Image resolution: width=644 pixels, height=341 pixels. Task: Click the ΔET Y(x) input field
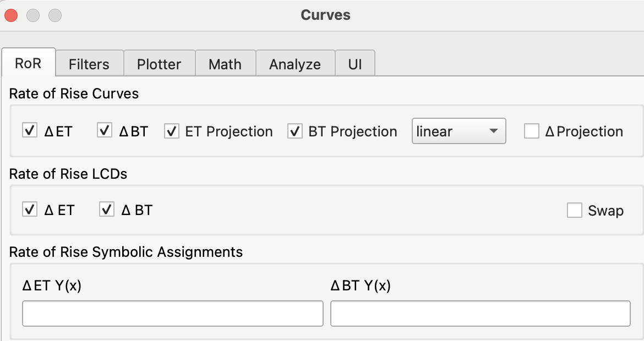coord(172,313)
